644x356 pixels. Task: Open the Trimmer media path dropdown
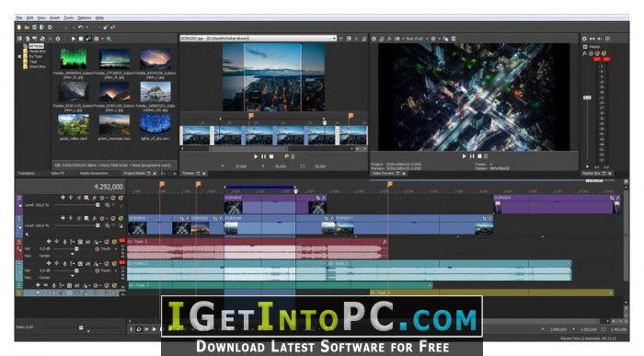pyautogui.click(x=334, y=39)
